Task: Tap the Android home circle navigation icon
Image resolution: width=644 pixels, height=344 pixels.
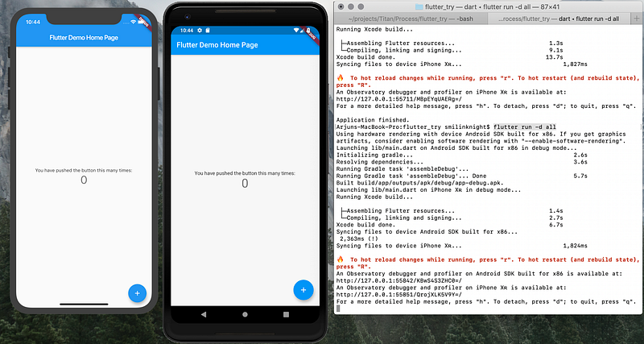Action: [x=246, y=314]
